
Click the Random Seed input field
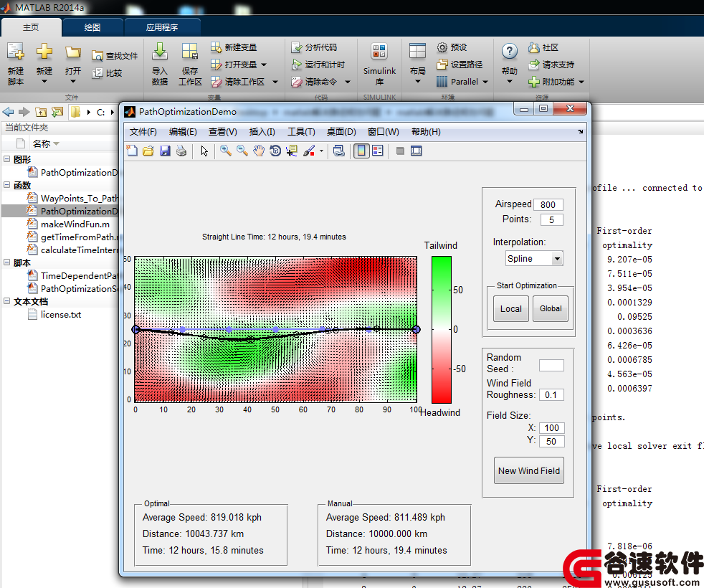[x=551, y=365]
